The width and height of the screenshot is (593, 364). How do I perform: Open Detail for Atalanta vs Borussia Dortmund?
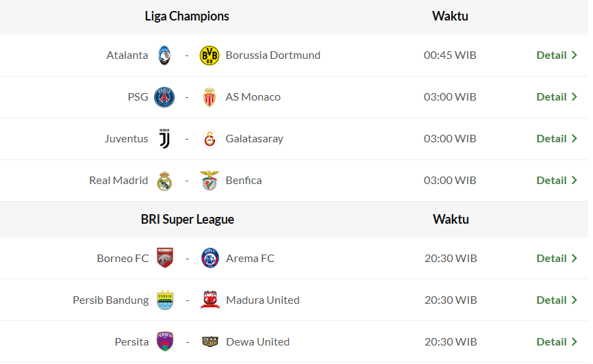[556, 55]
